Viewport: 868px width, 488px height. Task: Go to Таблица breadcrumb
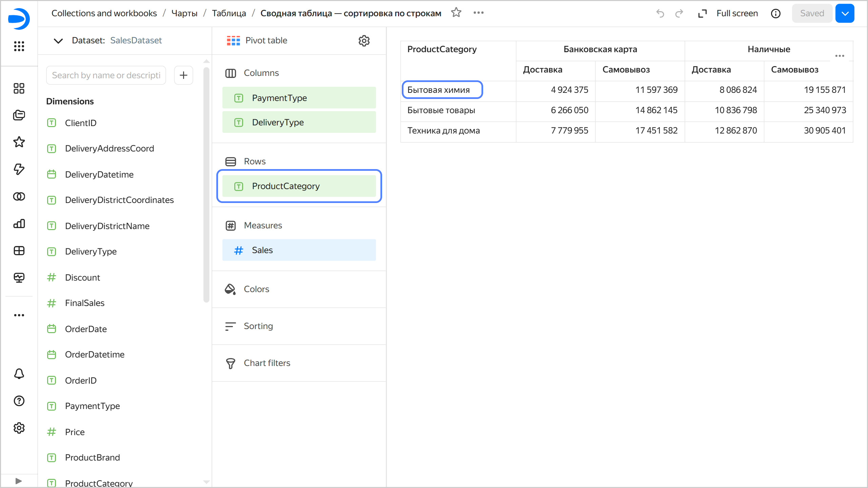click(x=229, y=13)
